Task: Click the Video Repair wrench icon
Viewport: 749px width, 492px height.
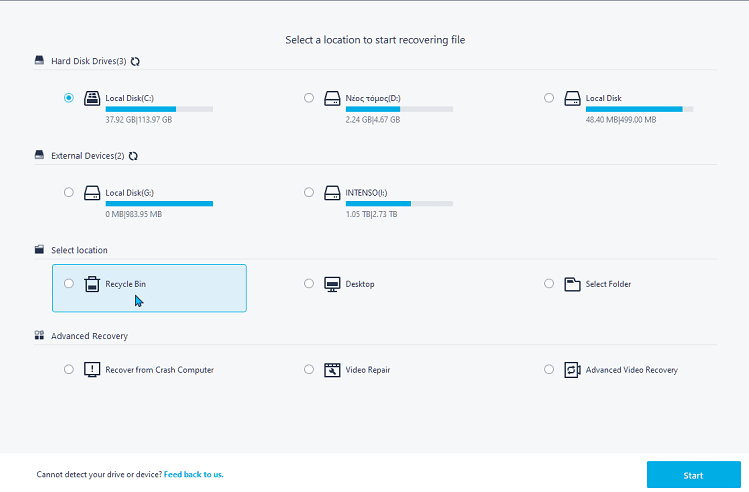Action: (332, 370)
